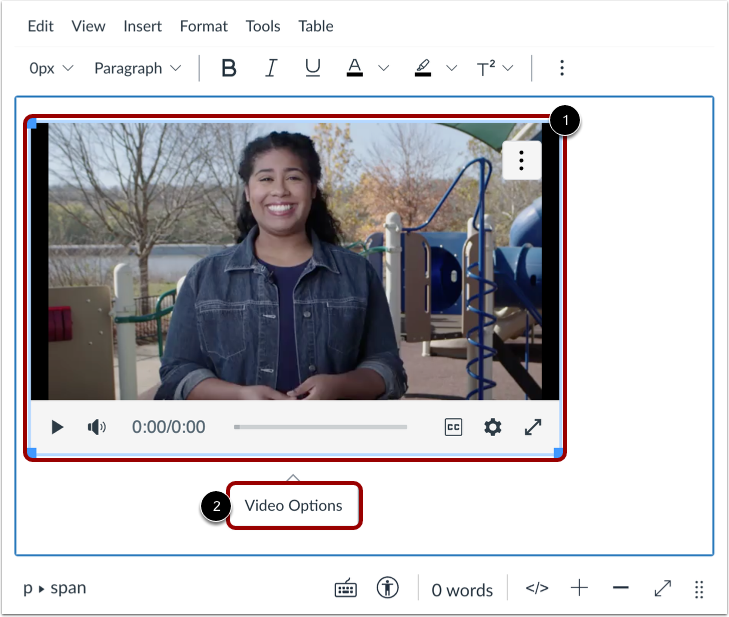The width and height of the screenshot is (729, 617).
Task: Enter video full screen mode
Action: (533, 427)
